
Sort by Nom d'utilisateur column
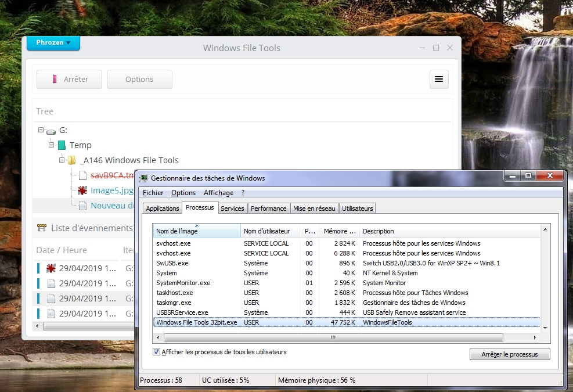(x=271, y=231)
